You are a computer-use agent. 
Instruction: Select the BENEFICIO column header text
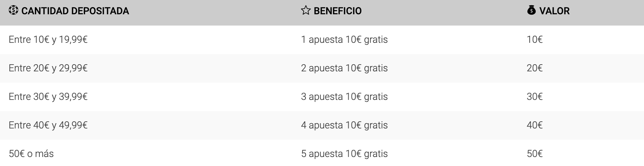[338, 11]
